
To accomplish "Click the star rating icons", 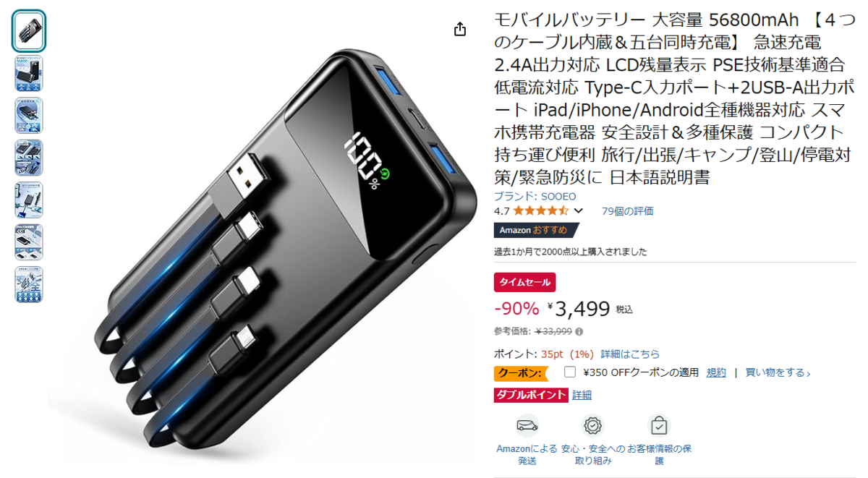I will 541,211.
